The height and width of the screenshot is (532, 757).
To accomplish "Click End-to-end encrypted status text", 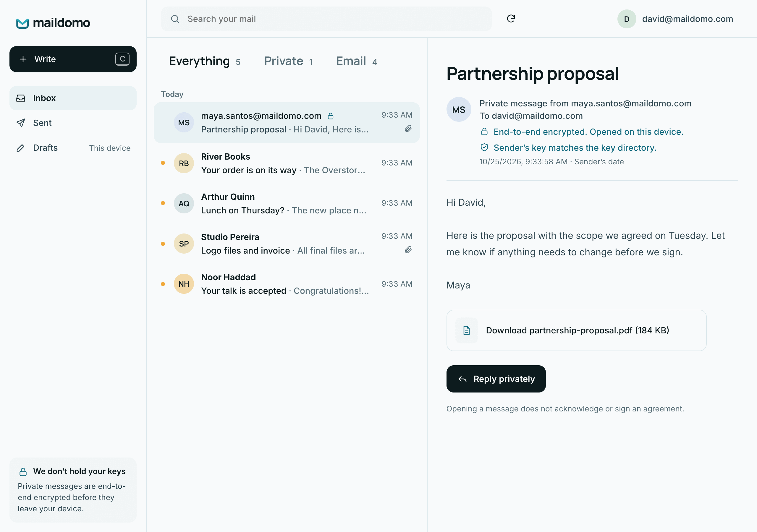I will 588,132.
